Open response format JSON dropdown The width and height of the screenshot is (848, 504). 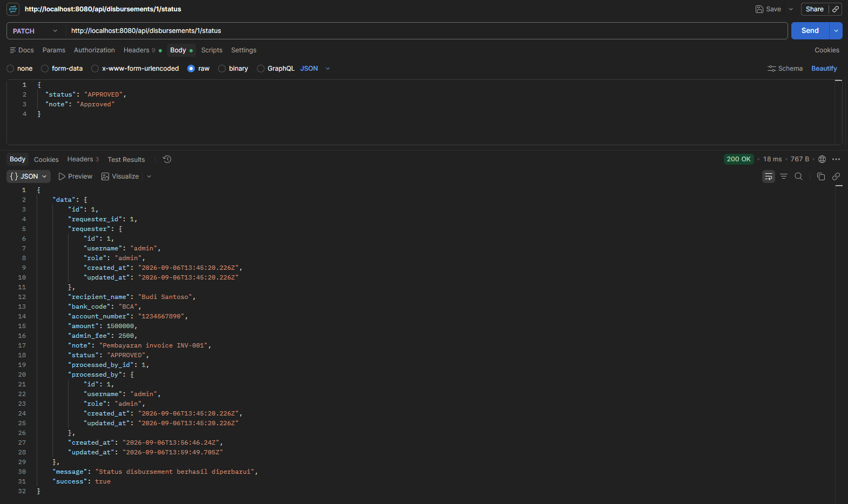[x=29, y=176]
